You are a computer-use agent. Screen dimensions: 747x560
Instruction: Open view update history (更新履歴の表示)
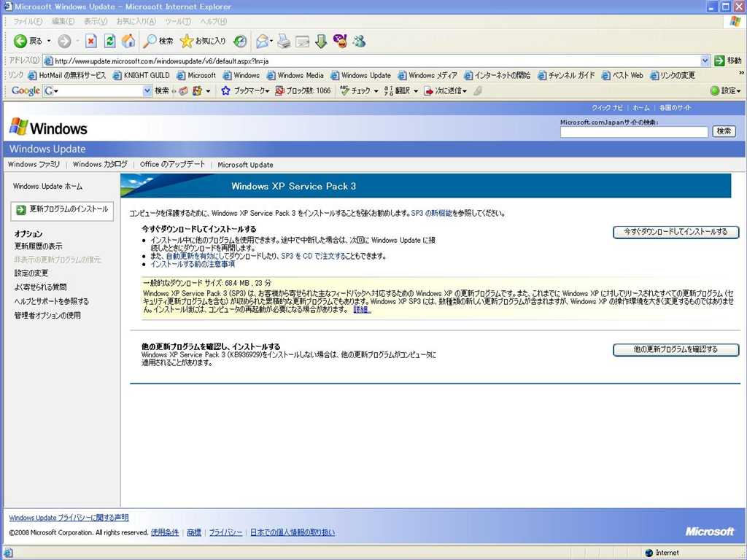pyautogui.click(x=38, y=246)
